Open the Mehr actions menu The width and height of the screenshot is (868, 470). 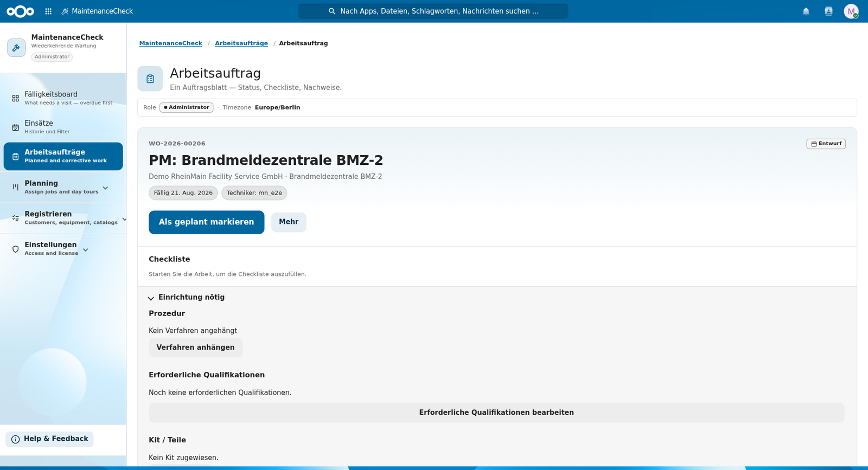(289, 222)
